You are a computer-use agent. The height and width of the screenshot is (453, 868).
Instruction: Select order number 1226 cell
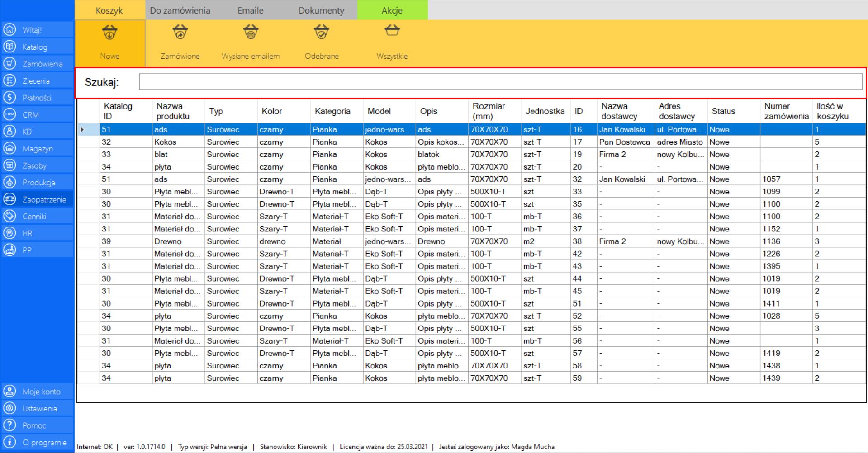point(786,254)
